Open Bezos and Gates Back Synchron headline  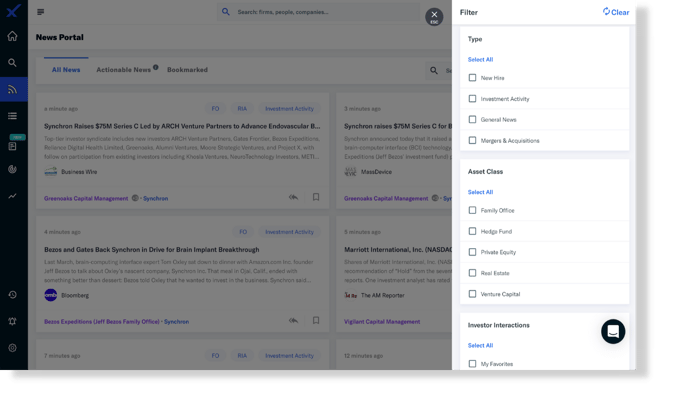click(152, 250)
